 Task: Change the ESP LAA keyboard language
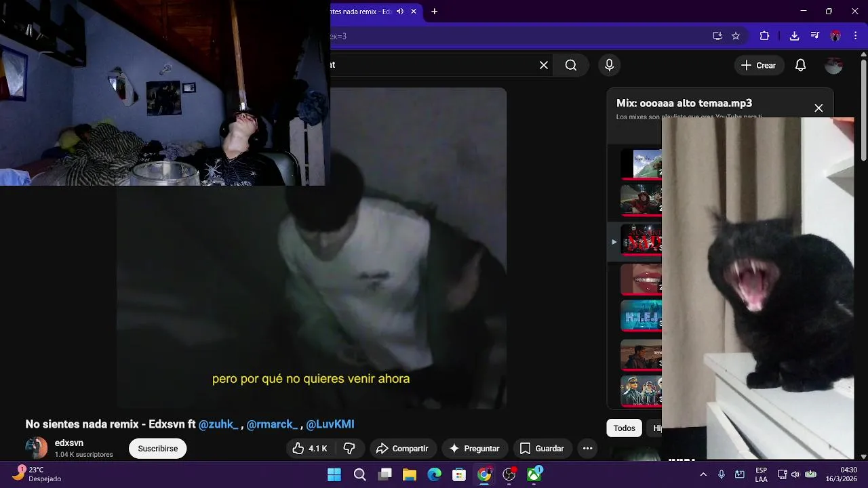click(761, 474)
